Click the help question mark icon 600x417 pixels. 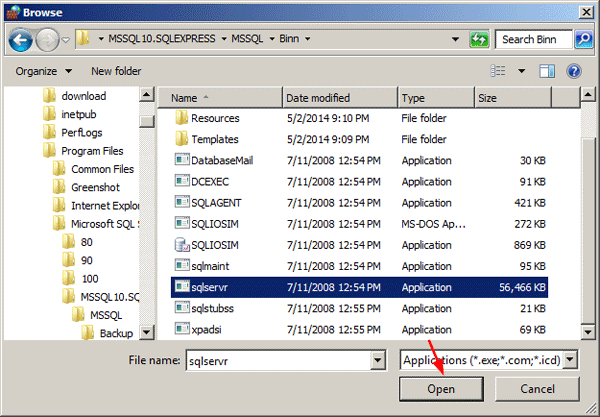[x=574, y=71]
